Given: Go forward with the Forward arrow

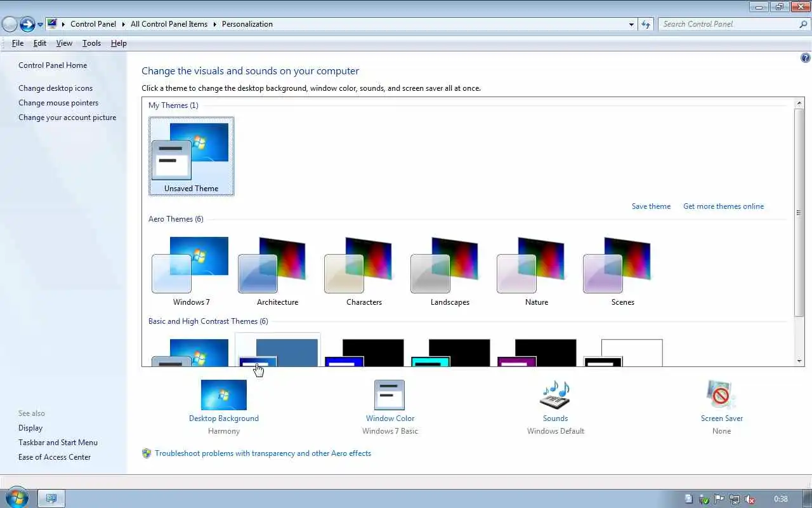Looking at the screenshot, I should (x=27, y=24).
